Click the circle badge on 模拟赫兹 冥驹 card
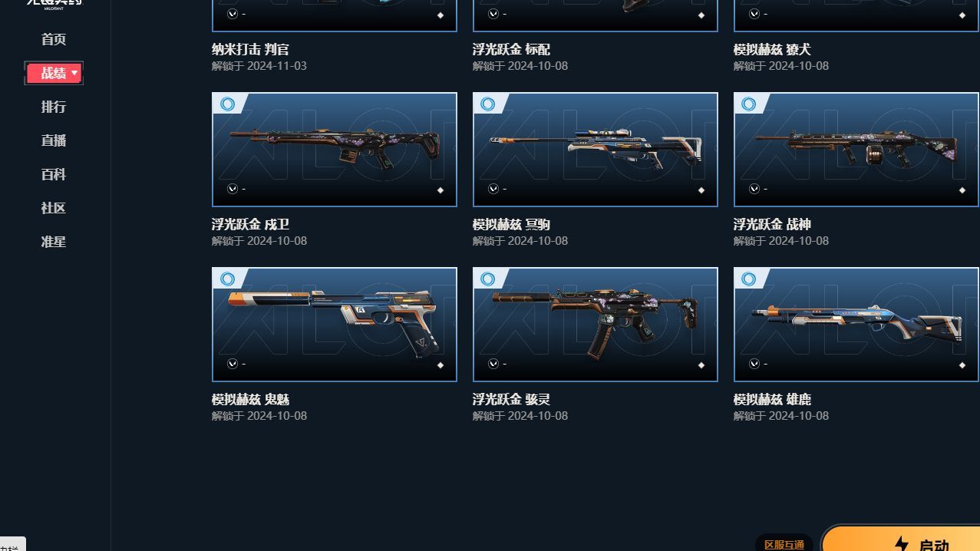The image size is (980, 551). (x=488, y=104)
